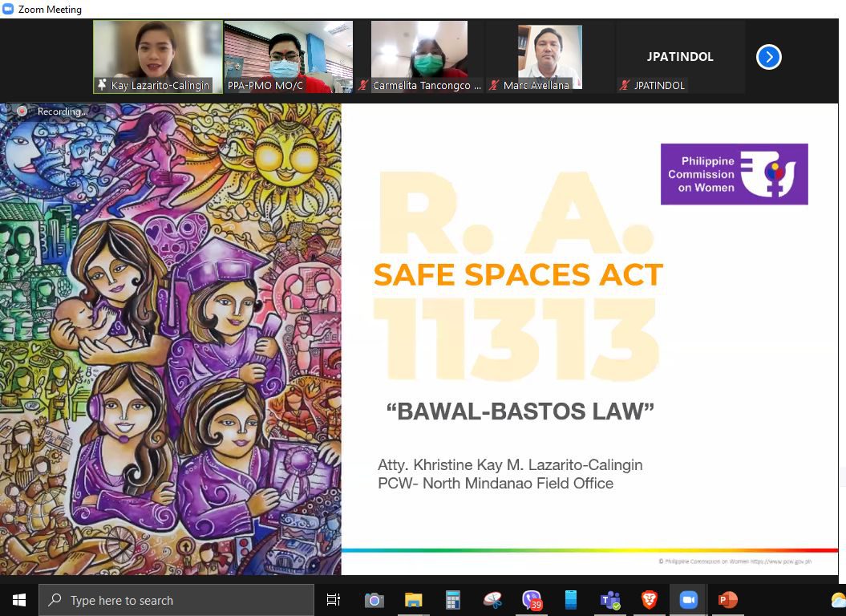The image size is (846, 616).
Task: Click the colorful women artwork on the slide
Action: pyautogui.click(x=171, y=339)
